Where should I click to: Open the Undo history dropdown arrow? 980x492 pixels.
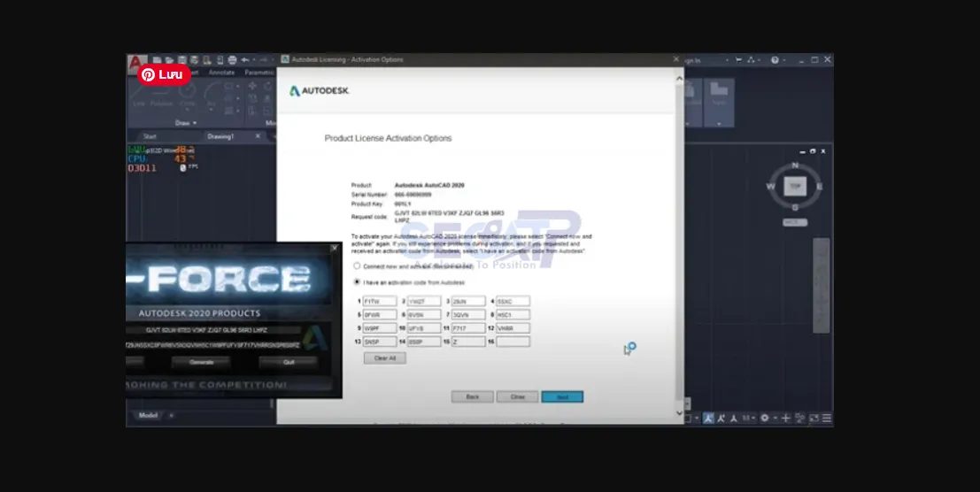click(254, 60)
